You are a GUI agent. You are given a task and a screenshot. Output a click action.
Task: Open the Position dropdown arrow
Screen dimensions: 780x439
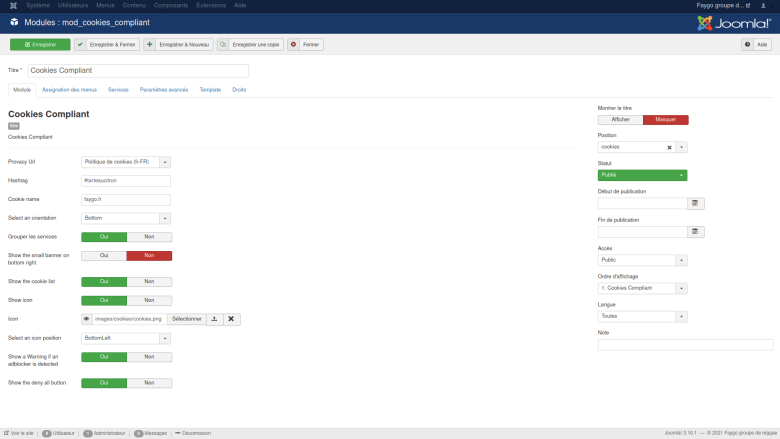pos(682,147)
